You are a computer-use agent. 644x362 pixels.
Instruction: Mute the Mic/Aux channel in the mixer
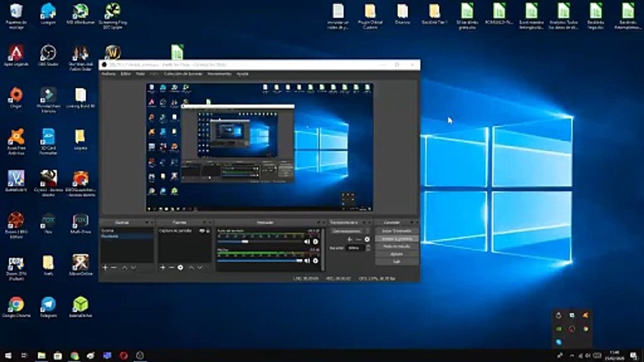(307, 261)
